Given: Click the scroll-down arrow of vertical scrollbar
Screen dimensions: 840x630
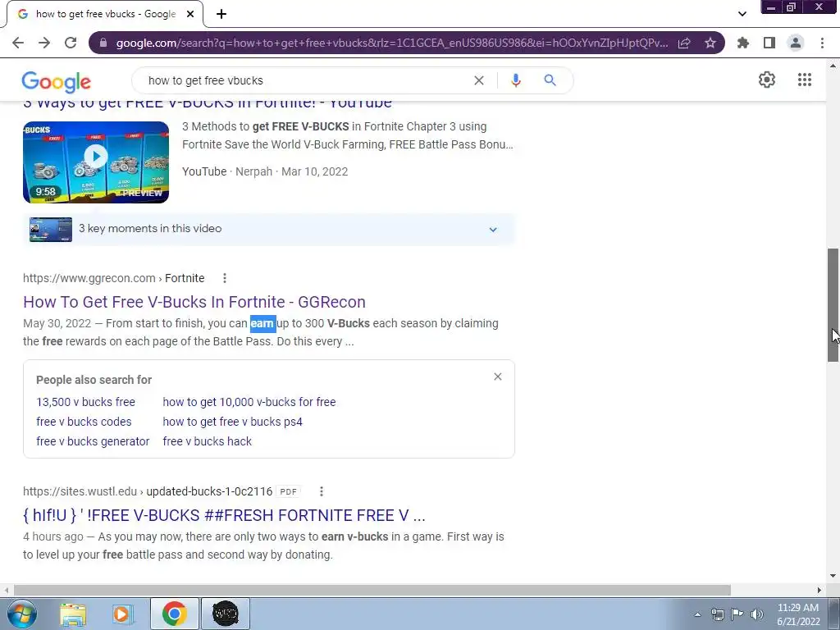Looking at the screenshot, I should [833, 576].
